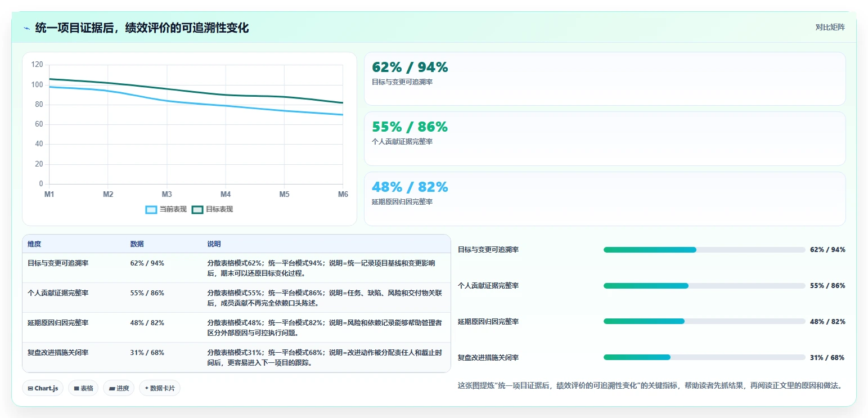
Task: Click the 目标与变更可追溯率 progress bar
Action: click(704, 250)
